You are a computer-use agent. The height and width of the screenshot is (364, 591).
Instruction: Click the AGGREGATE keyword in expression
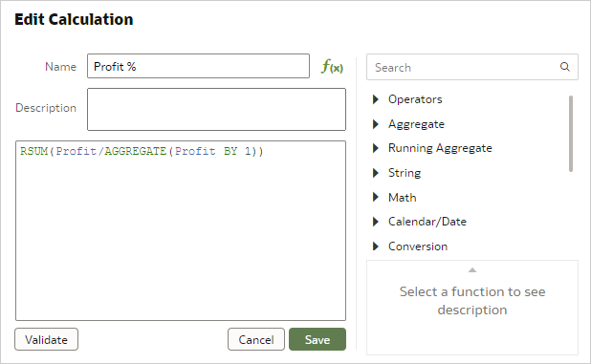tap(135, 151)
